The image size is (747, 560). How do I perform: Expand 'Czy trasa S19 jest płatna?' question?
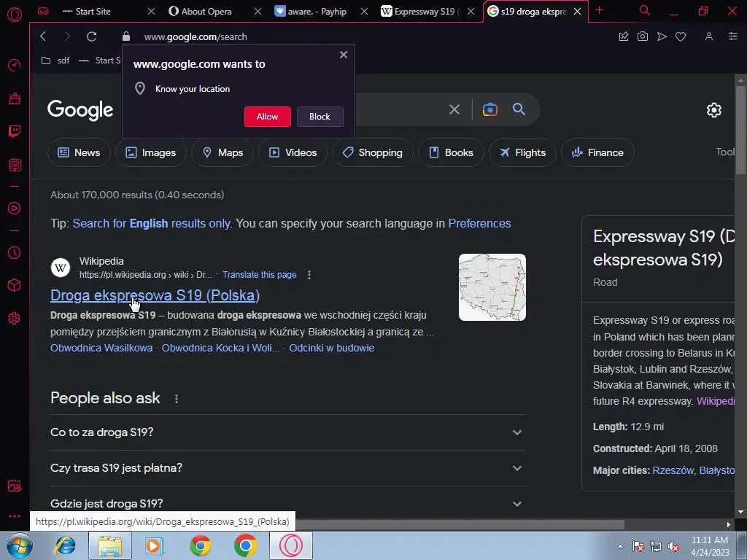click(287, 468)
